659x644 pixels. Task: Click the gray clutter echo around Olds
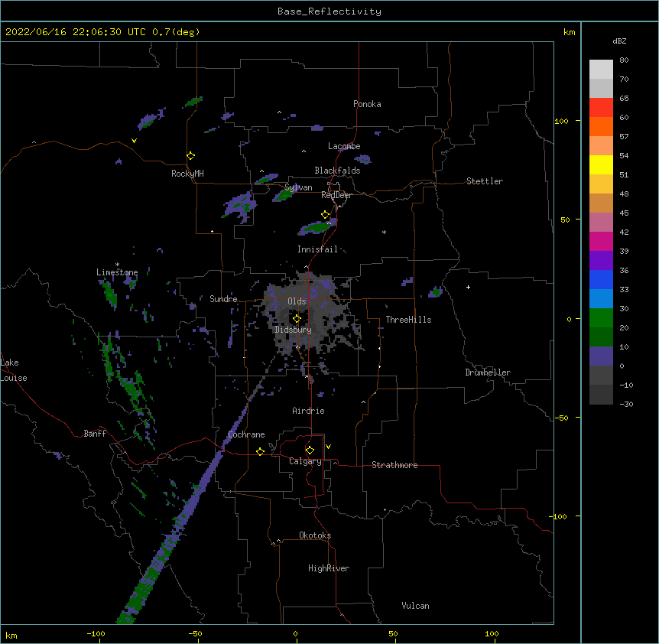[310, 313]
